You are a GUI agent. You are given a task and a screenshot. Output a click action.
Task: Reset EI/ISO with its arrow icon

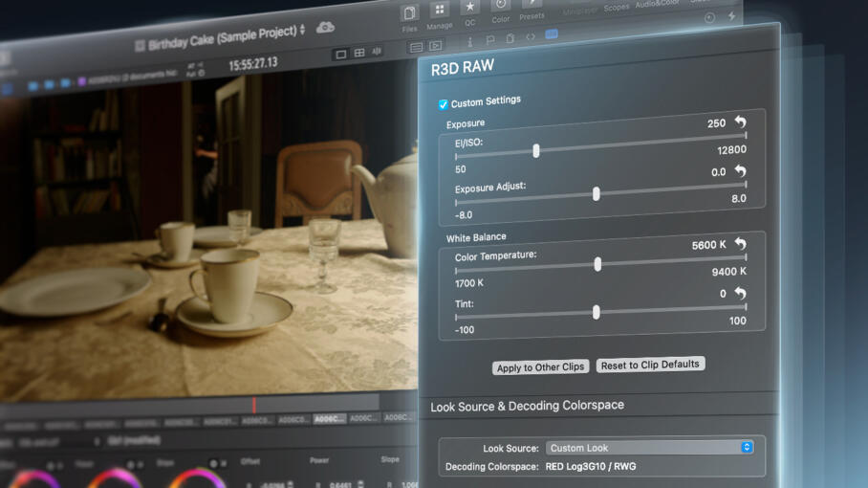pos(741,122)
